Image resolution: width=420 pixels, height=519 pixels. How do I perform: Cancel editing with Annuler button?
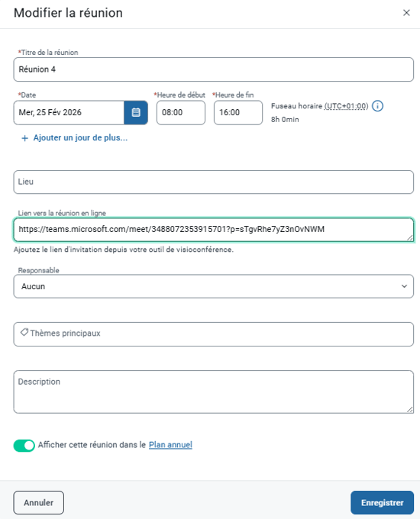(x=38, y=502)
